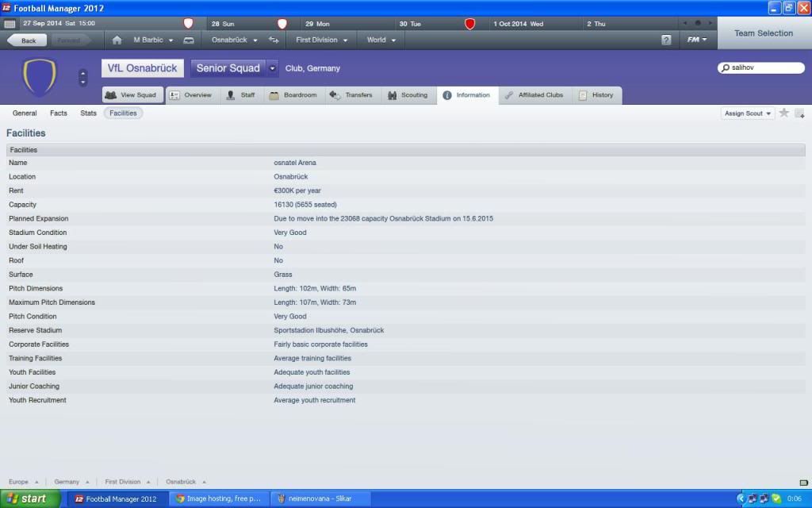
Task: Click the green shield tray icon
Action: 776,498
